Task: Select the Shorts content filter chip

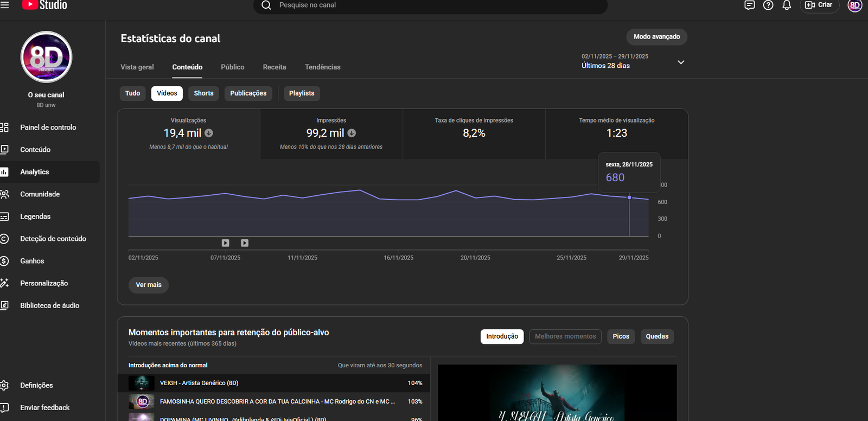Action: pos(203,93)
